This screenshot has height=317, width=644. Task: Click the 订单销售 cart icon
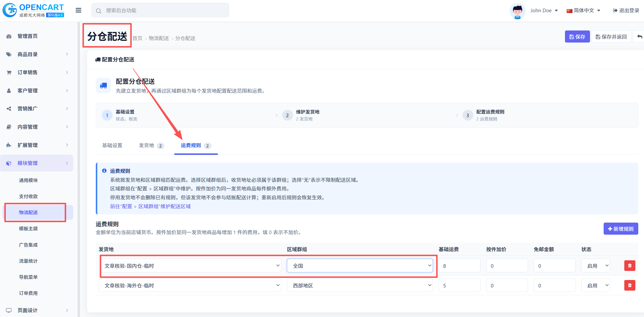(x=9, y=73)
